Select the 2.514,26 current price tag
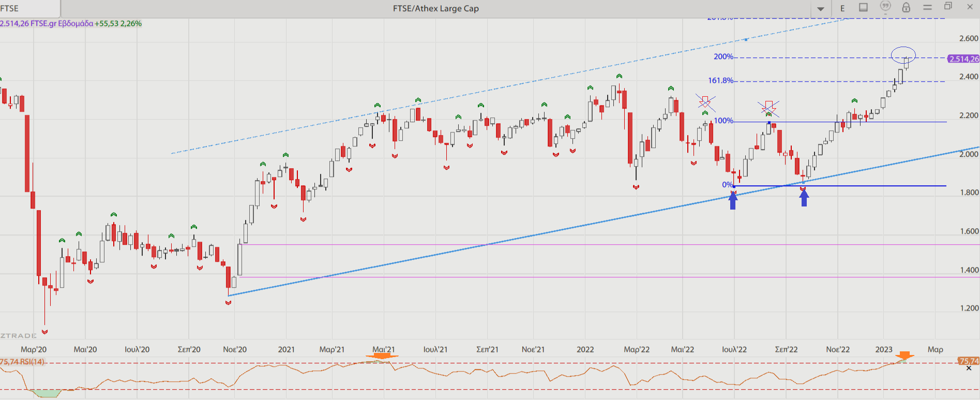Viewport: 980px width, 400px height. click(963, 59)
